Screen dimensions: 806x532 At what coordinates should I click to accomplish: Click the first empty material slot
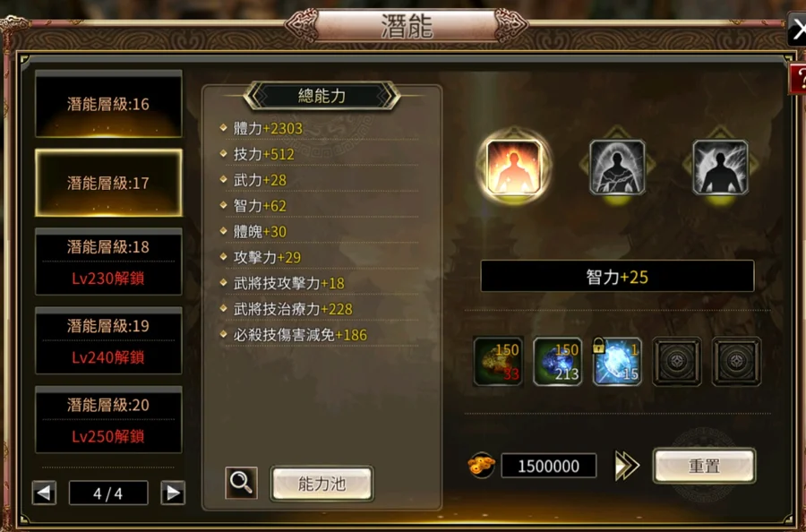[676, 361]
